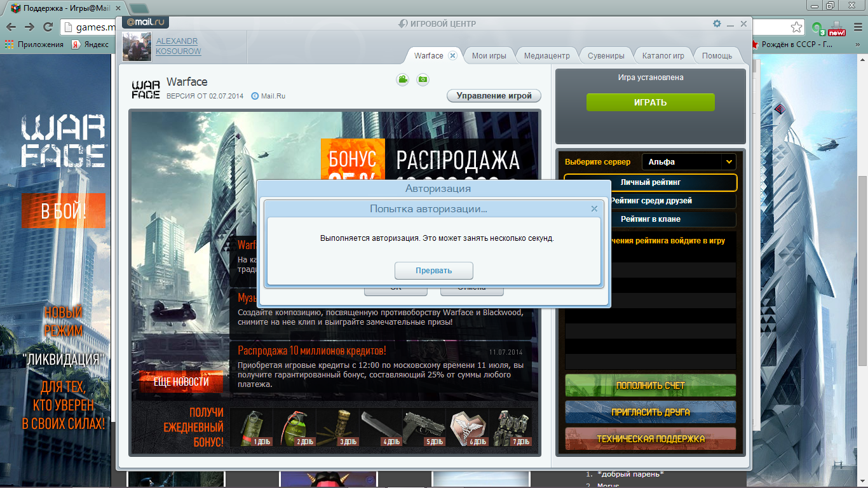Click the green ИГРАТЬ button

(x=651, y=102)
